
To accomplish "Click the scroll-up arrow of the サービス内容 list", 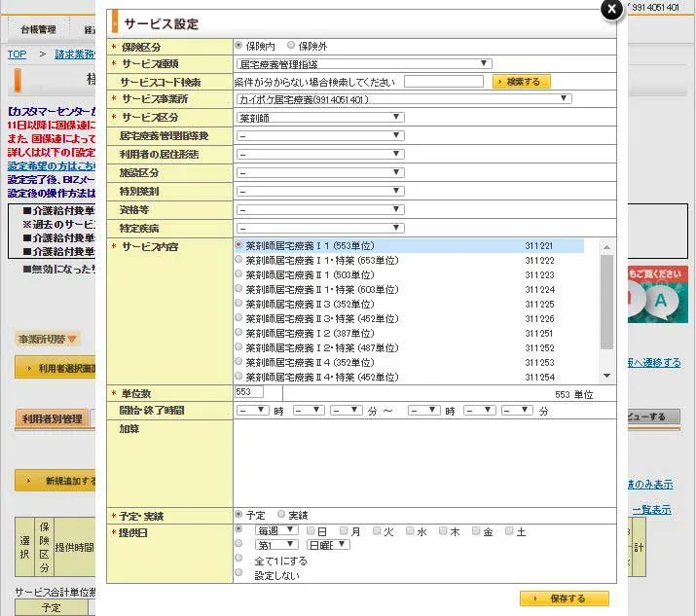I will pos(607,246).
